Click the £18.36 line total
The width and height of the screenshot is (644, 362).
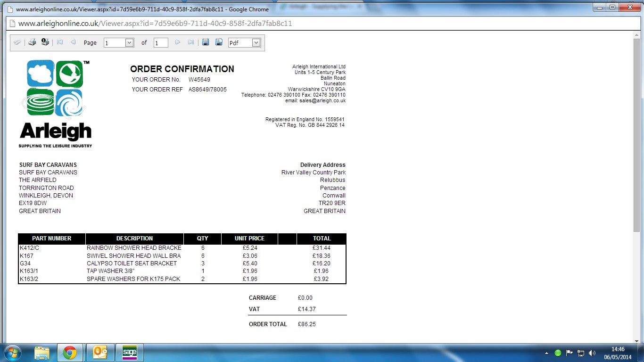pos(322,256)
